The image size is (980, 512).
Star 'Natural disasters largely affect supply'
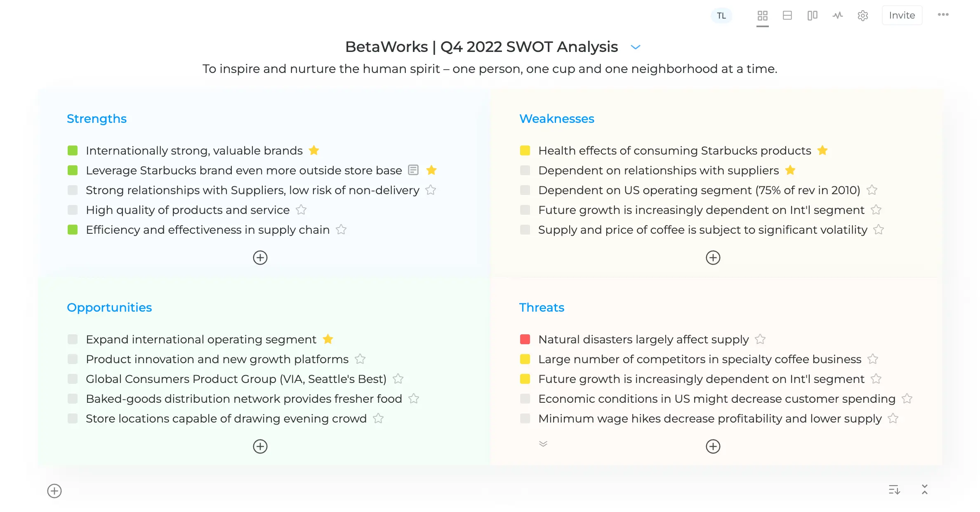[760, 339]
